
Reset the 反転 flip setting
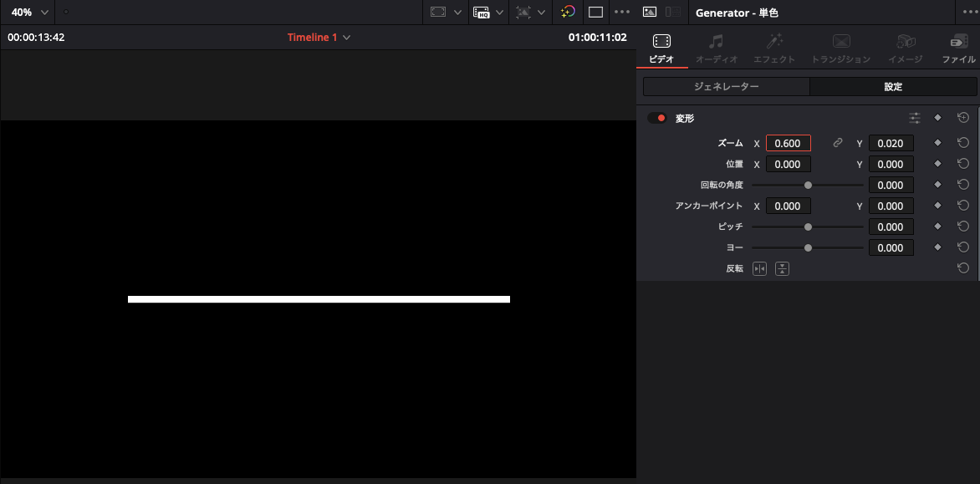coord(963,268)
